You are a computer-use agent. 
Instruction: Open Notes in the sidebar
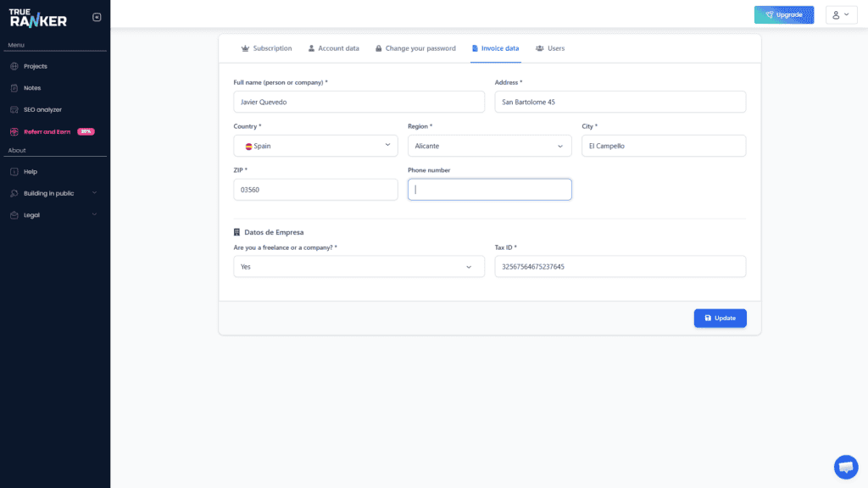32,88
